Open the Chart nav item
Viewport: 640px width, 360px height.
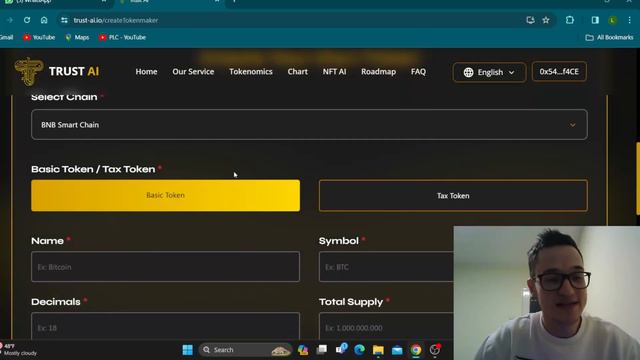[x=298, y=71]
